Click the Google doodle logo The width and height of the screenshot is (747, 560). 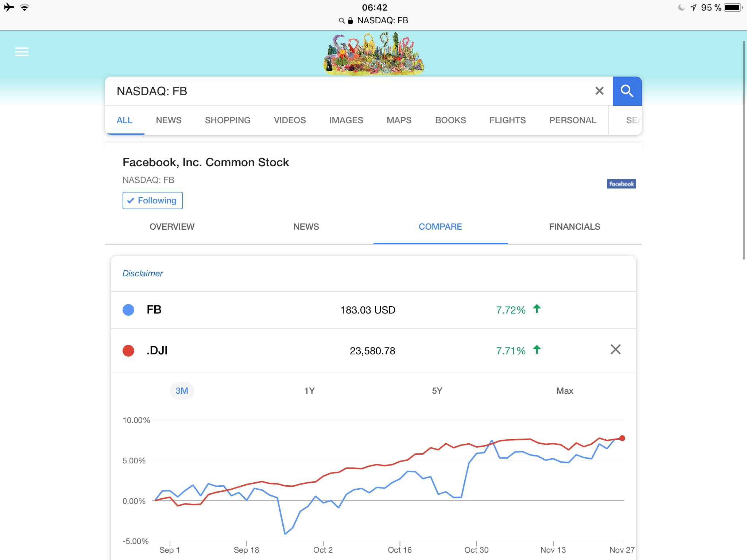click(373, 53)
